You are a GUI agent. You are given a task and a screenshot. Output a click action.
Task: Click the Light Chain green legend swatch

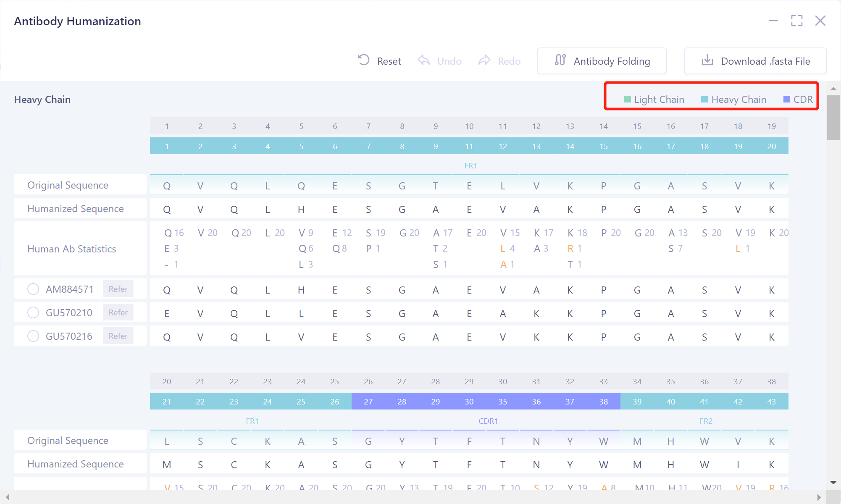(x=628, y=100)
